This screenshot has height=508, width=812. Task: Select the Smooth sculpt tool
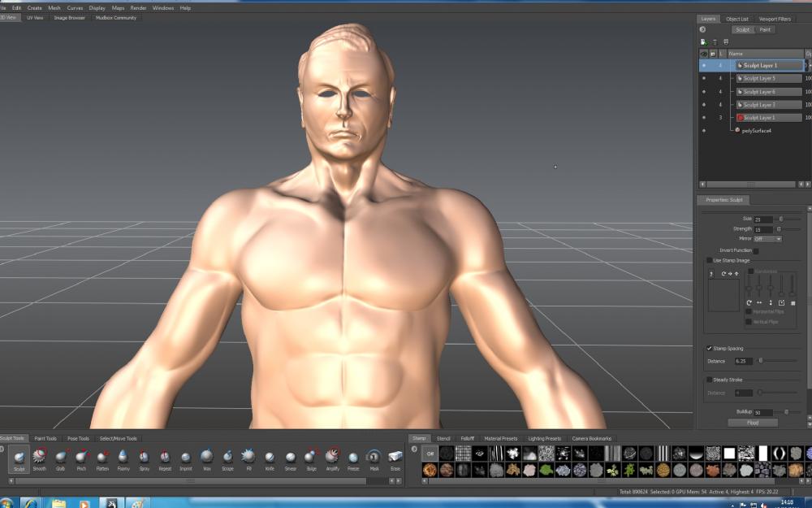click(x=39, y=459)
